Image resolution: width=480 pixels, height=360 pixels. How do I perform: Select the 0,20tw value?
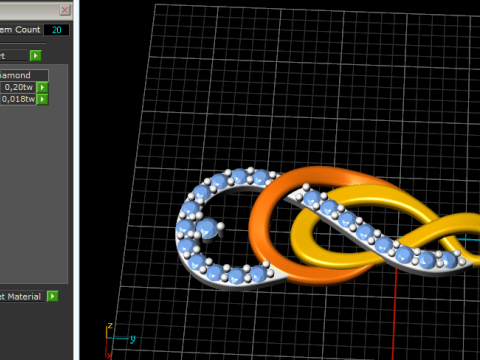[18, 87]
